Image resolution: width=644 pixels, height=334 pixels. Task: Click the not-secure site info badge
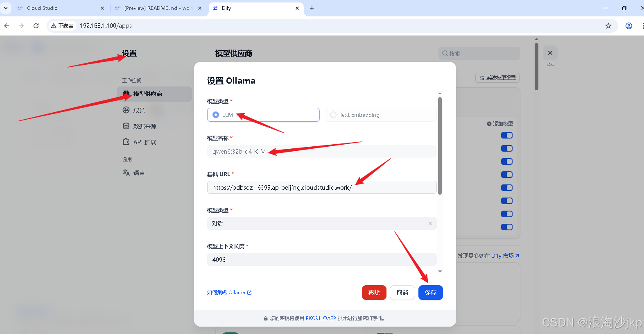[x=62, y=26]
